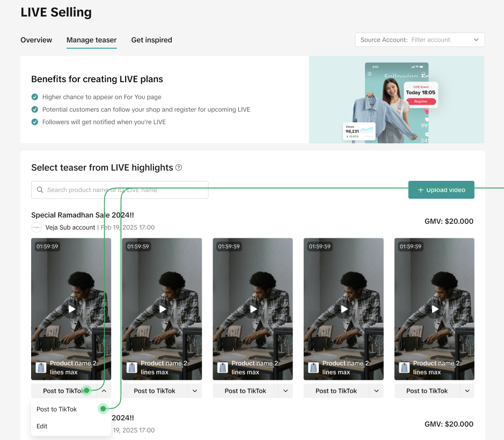Image resolution: width=504 pixels, height=440 pixels.
Task: Click the Veja Sub account avatar
Action: click(x=36, y=228)
